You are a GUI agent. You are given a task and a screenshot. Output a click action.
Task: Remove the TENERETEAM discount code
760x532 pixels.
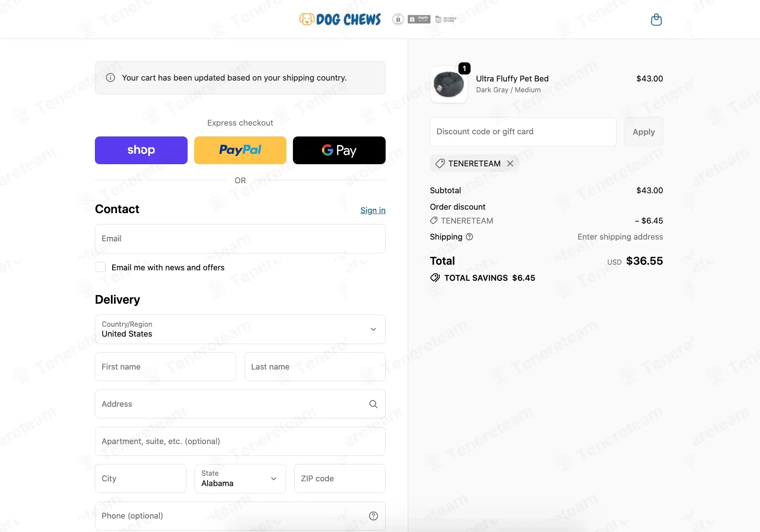tap(510, 163)
